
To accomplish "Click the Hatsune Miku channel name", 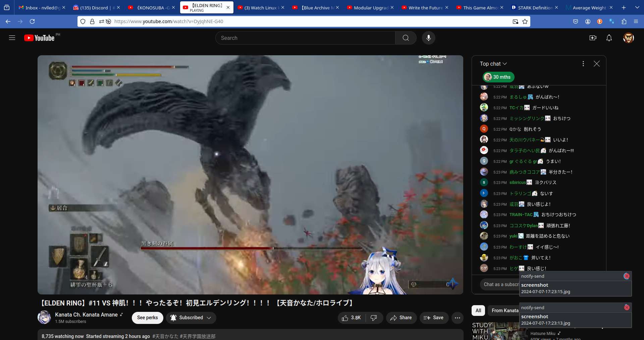I will (x=543, y=334).
